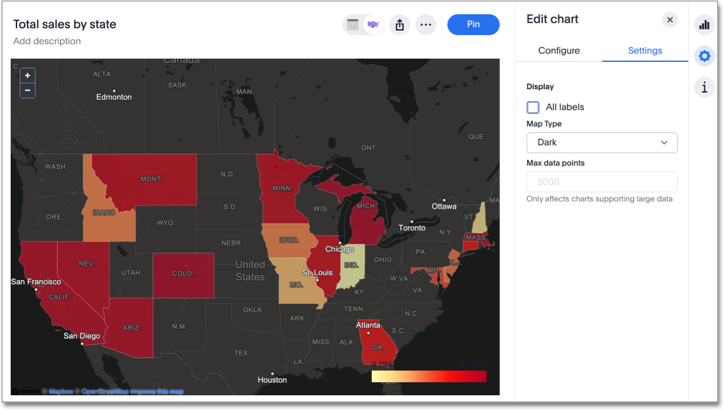The height and width of the screenshot is (410, 724).
Task: Expand the Map Type dropdown
Action: tap(601, 143)
